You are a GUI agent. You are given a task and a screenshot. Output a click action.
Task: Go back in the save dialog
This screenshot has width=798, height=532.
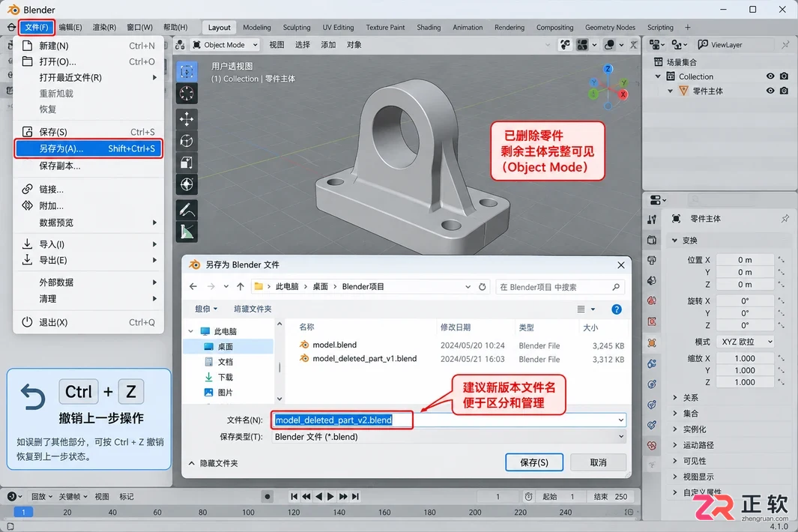coord(193,287)
